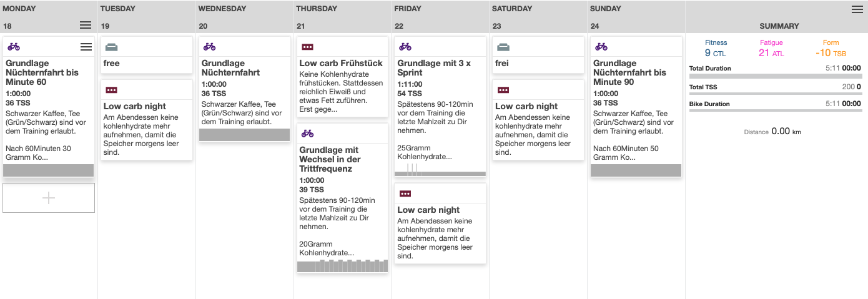Click the rest-day icon on Tuesday's free card
This screenshot has height=299, width=868.
click(x=112, y=47)
